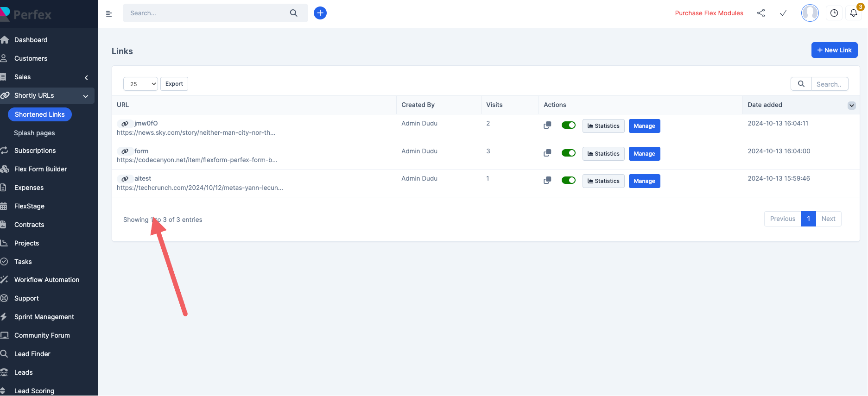868x396 pixels.
Task: Click the checkmark to-do icon
Action: (x=783, y=13)
